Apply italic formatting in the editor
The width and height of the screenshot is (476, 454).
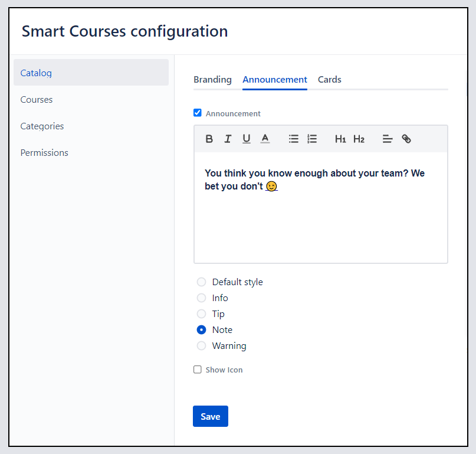pyautogui.click(x=228, y=139)
